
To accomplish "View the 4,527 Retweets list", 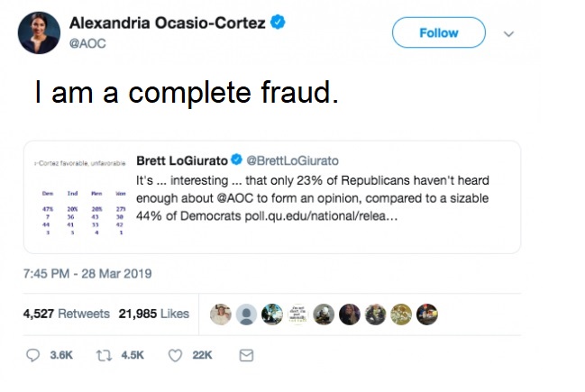I will 66,314.
